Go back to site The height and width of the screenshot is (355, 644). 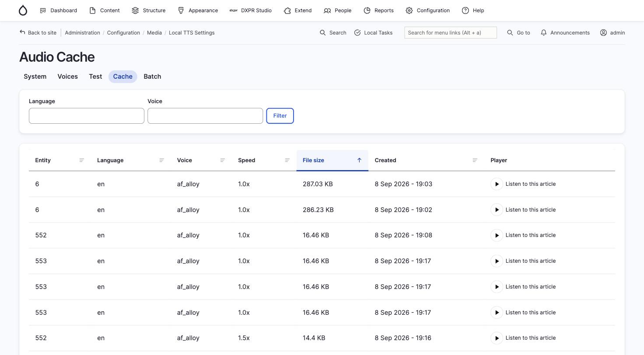pyautogui.click(x=38, y=33)
